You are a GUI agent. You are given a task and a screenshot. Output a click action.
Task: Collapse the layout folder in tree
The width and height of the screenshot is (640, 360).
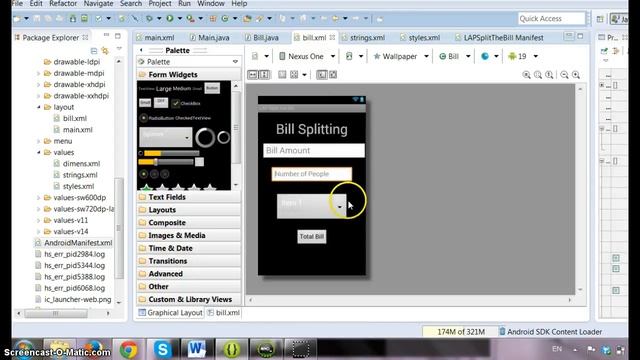(39, 107)
